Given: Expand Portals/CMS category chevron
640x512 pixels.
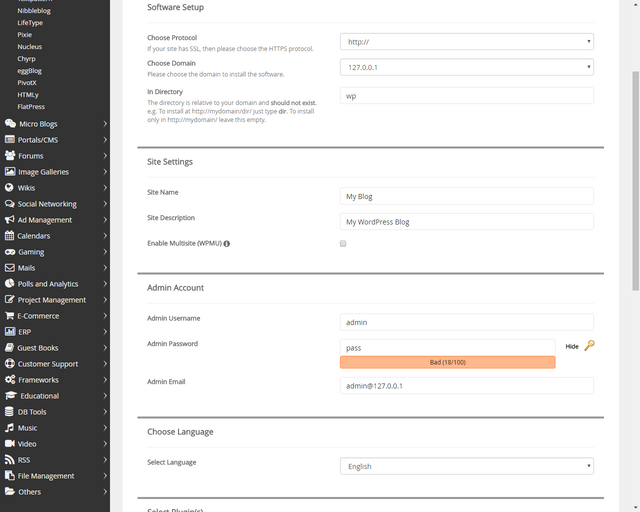Looking at the screenshot, I should [x=105, y=140].
